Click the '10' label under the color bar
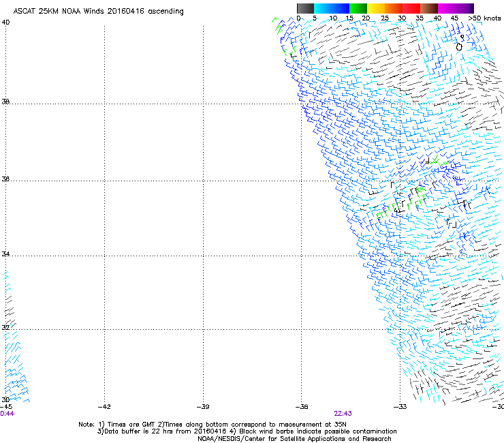The height and width of the screenshot is (443, 504). pos(333,18)
